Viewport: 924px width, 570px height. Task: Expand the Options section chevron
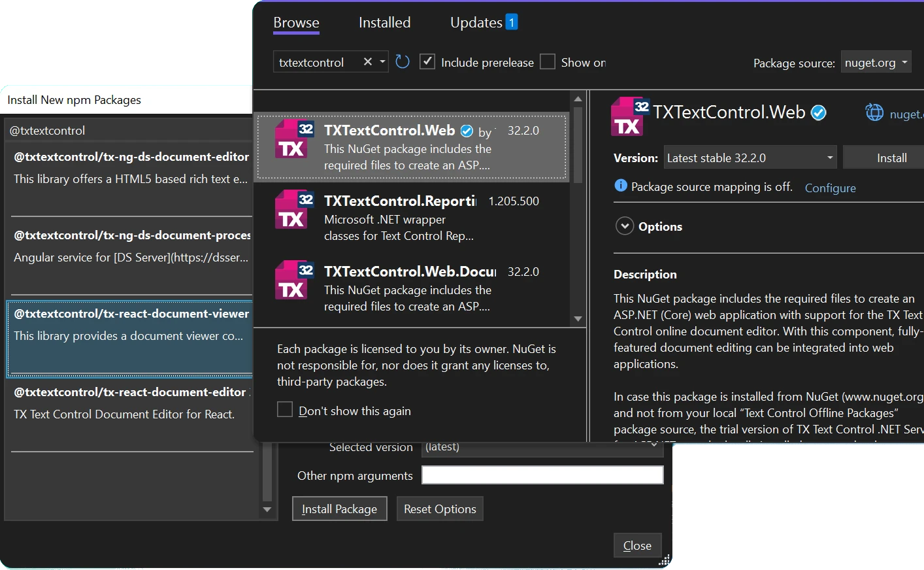625,226
